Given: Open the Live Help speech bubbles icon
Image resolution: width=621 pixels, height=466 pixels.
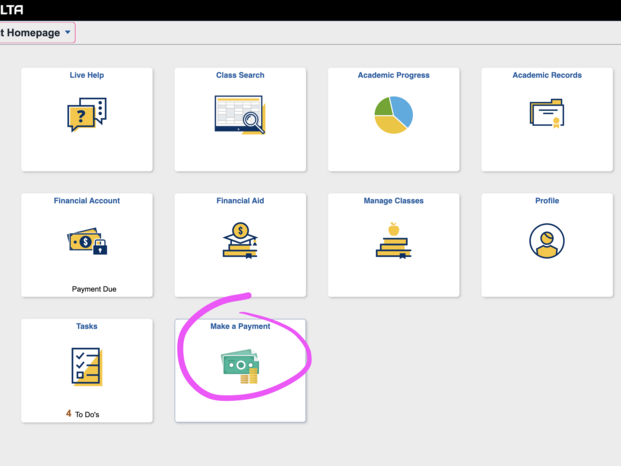Looking at the screenshot, I should (87, 114).
